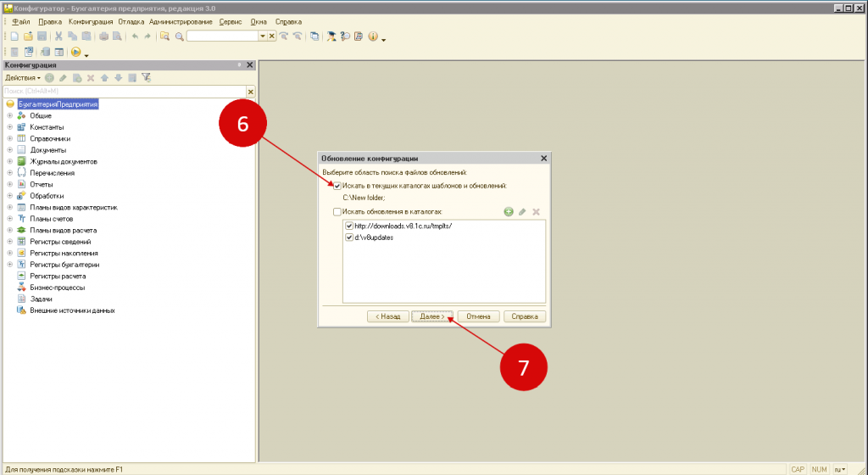The image size is (868, 475).
Task: Click the Print preview icon
Action: pos(117,36)
